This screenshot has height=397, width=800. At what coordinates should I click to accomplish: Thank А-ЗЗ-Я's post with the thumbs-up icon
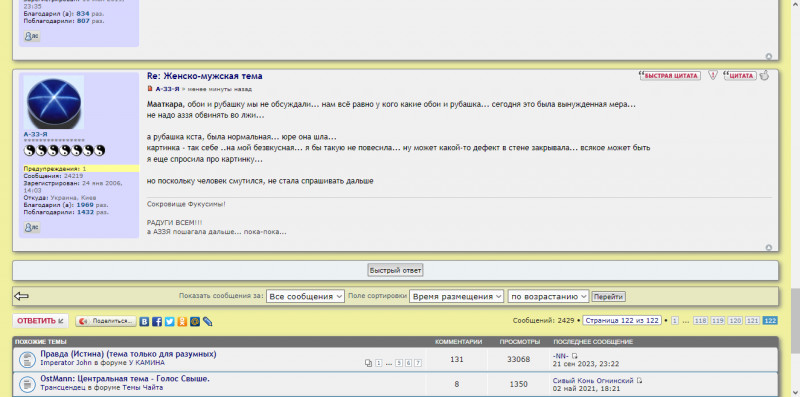click(x=764, y=76)
